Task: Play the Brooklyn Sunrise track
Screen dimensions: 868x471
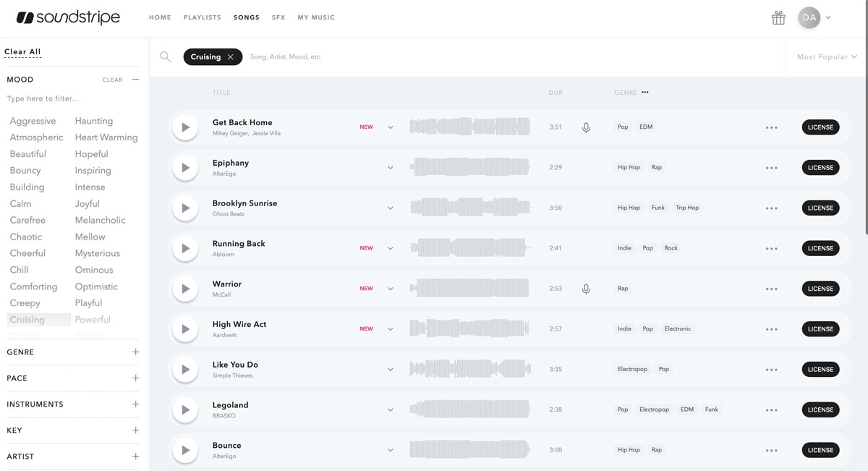Action: pos(185,208)
